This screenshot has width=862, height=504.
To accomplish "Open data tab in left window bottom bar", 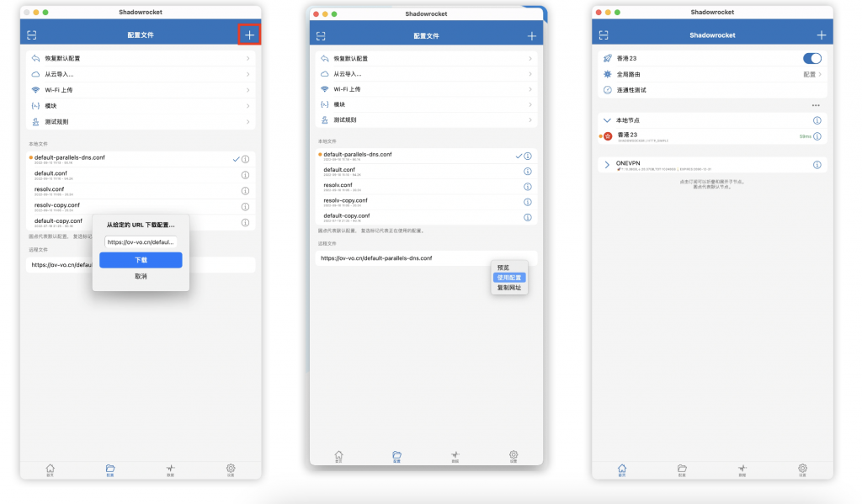I will coord(170,470).
